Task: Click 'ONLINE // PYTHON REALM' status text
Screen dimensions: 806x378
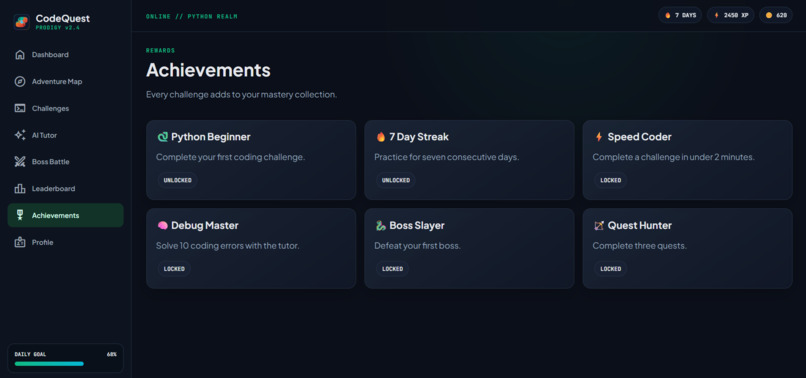Action: (192, 16)
